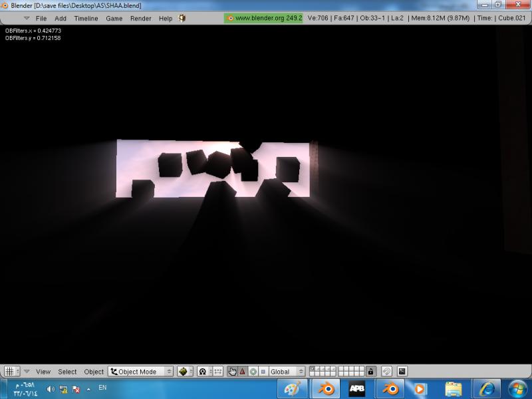Click the render this window image icon
This screenshot has height=399, width=532.
(402, 372)
